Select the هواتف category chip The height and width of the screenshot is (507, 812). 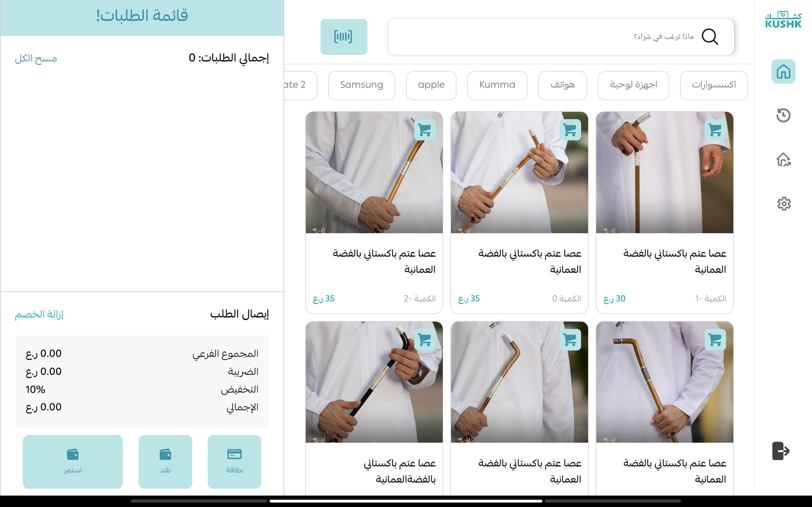[x=562, y=85]
